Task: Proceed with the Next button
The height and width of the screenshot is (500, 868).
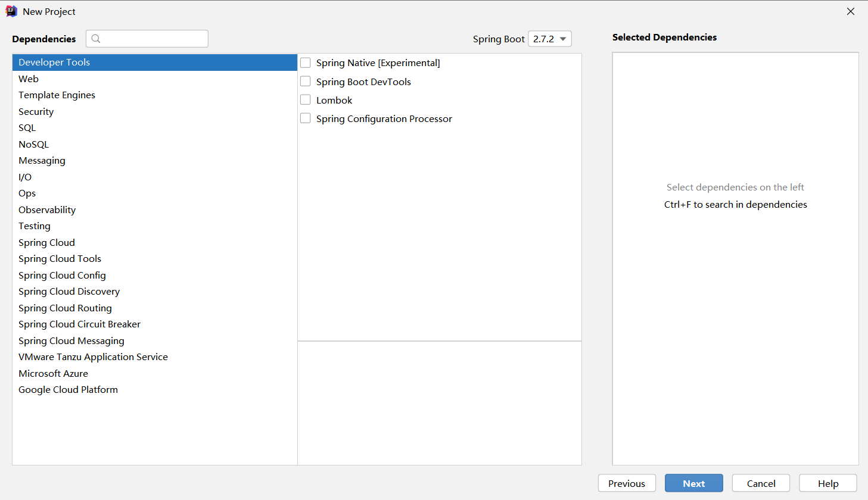Action: [x=694, y=483]
